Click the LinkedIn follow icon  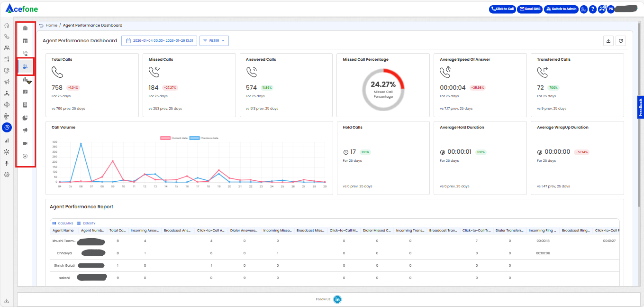pos(337,299)
